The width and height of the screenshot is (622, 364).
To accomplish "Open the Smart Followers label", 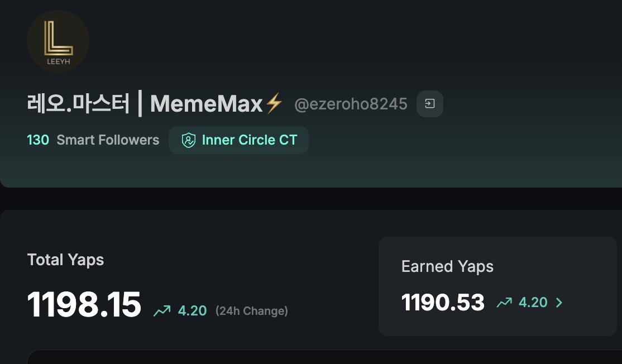I will 108,140.
